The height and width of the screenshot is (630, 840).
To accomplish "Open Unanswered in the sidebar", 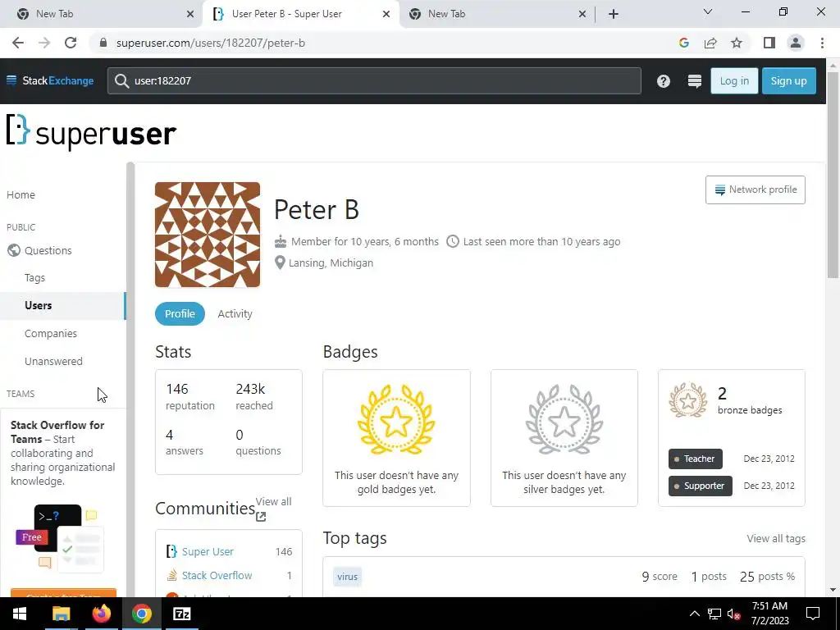I will (53, 362).
